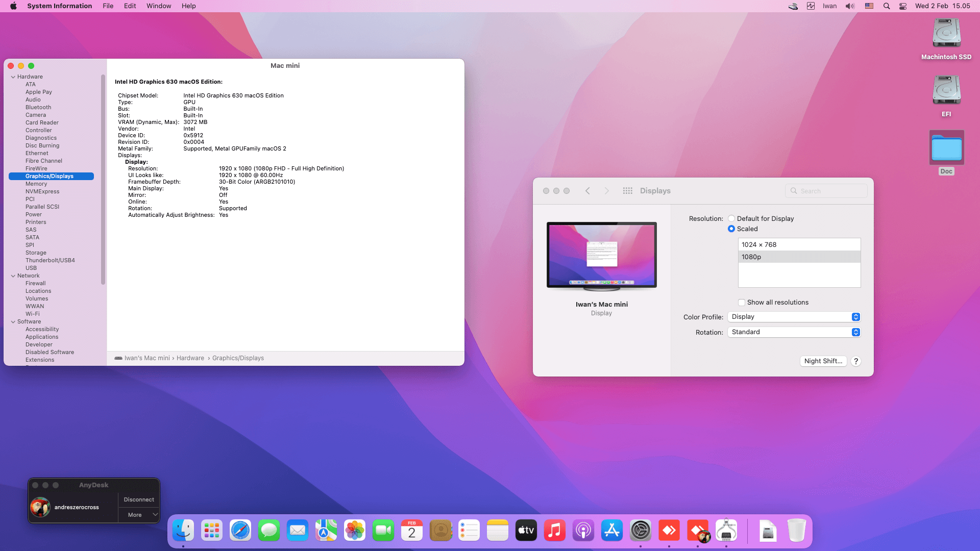
Task: Click the back arrow in Displays window
Action: pyautogui.click(x=587, y=191)
